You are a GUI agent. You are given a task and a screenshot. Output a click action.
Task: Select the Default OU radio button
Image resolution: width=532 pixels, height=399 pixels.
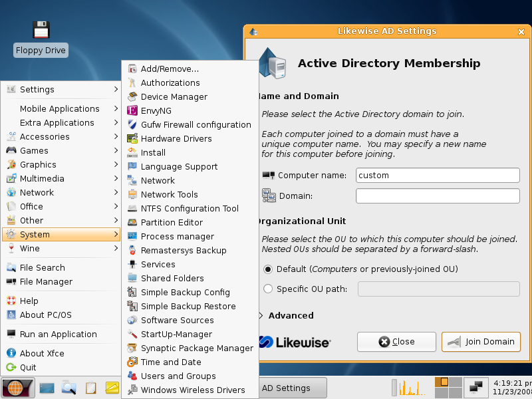[x=268, y=269]
